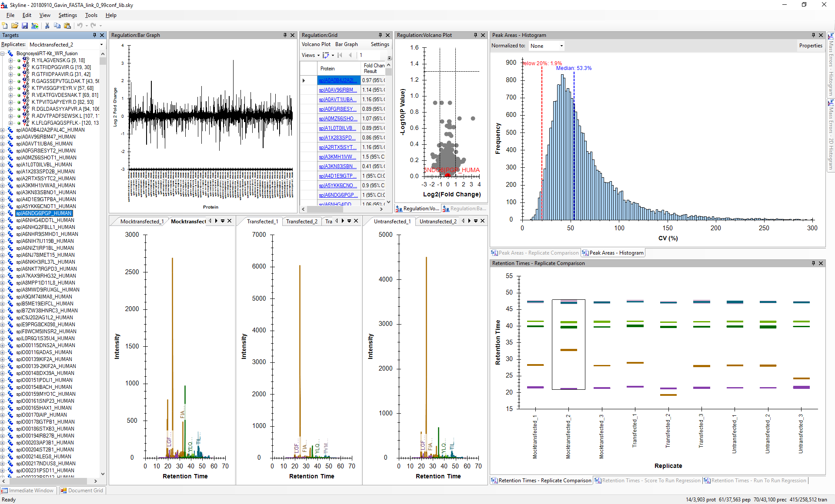Screen dimensions: 835x504
Task: Pin the Targets panel with pushpin icon
Action: coord(94,35)
